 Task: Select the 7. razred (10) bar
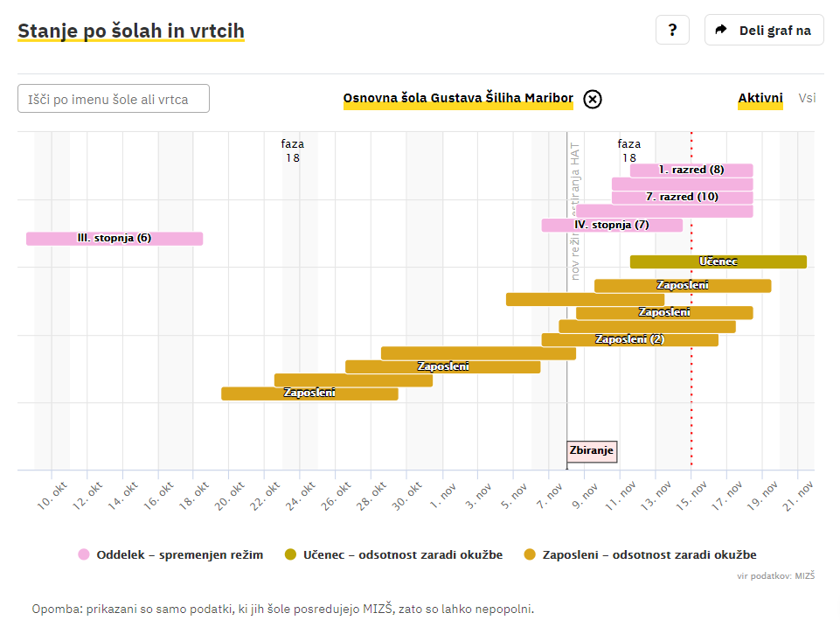pyautogui.click(x=682, y=197)
